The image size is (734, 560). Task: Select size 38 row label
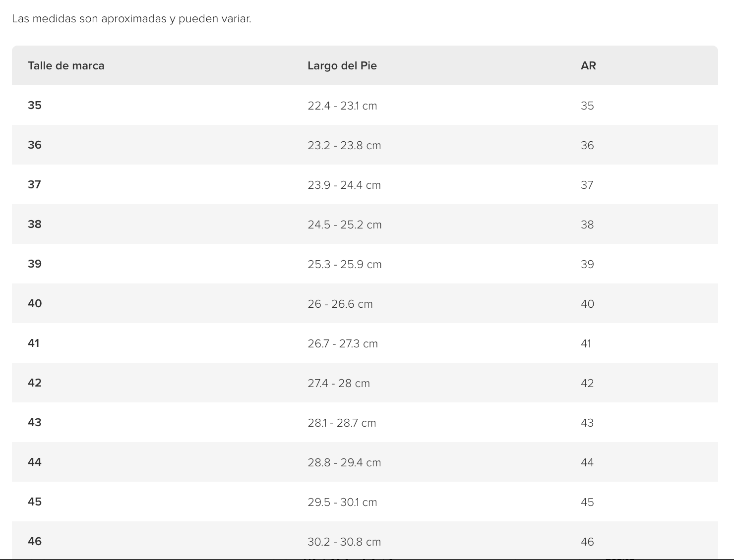(35, 224)
